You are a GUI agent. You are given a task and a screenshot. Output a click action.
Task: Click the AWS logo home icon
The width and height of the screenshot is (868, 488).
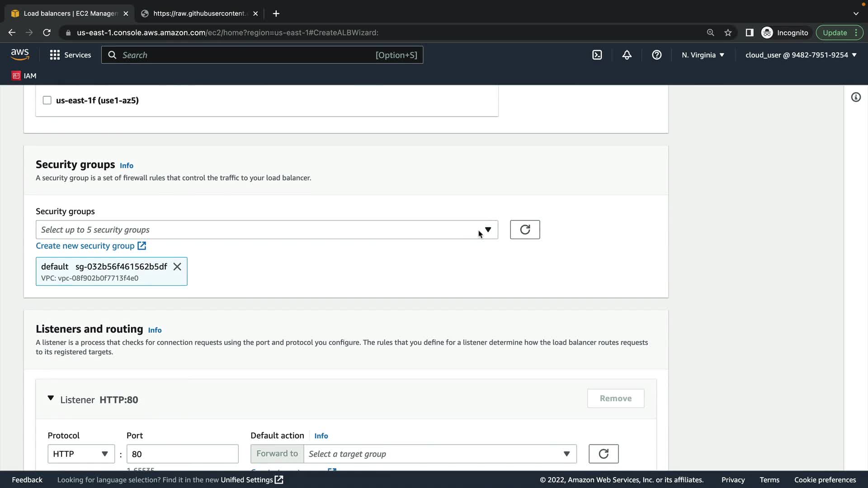tap(20, 55)
